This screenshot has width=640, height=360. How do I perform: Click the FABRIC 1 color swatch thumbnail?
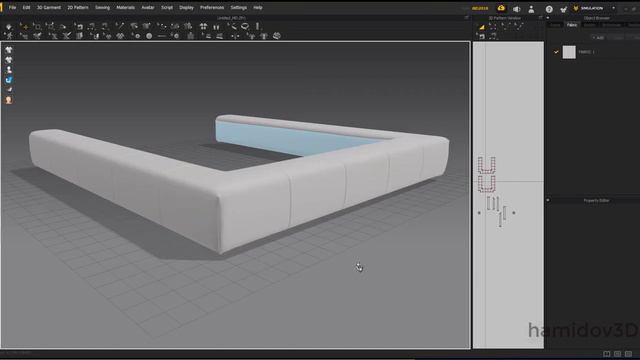pyautogui.click(x=569, y=52)
